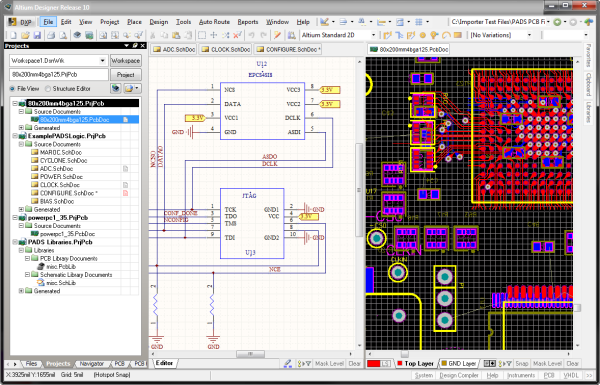The width and height of the screenshot is (600, 385).
Task: Open the grid settings toolbar icon
Action: tap(419, 22)
